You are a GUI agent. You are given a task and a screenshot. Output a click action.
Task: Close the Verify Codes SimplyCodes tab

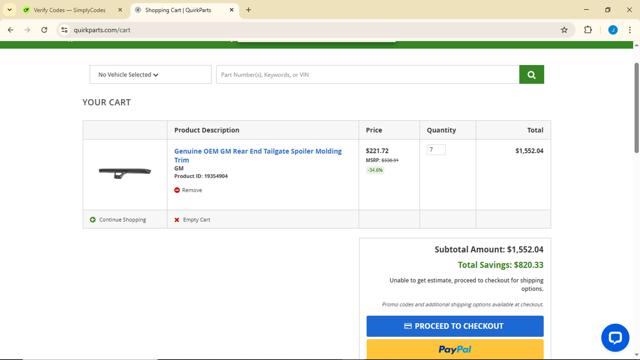tap(120, 10)
